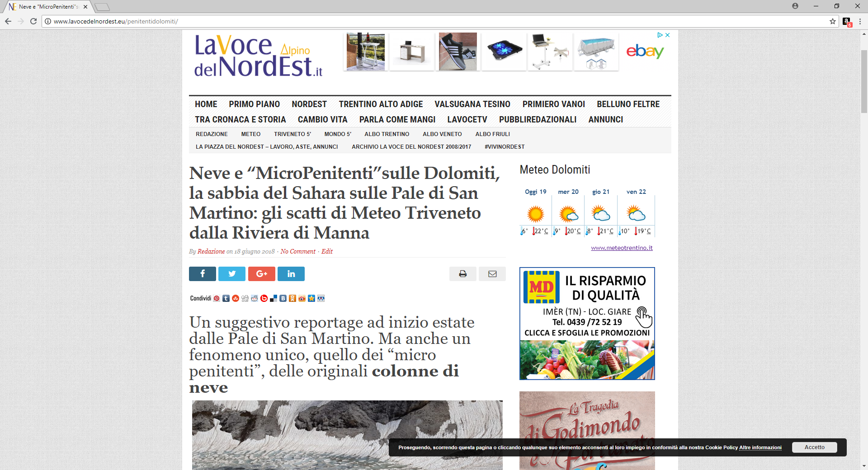Open the www.meteotrentino.it link
The height and width of the screenshot is (470, 868).
622,248
